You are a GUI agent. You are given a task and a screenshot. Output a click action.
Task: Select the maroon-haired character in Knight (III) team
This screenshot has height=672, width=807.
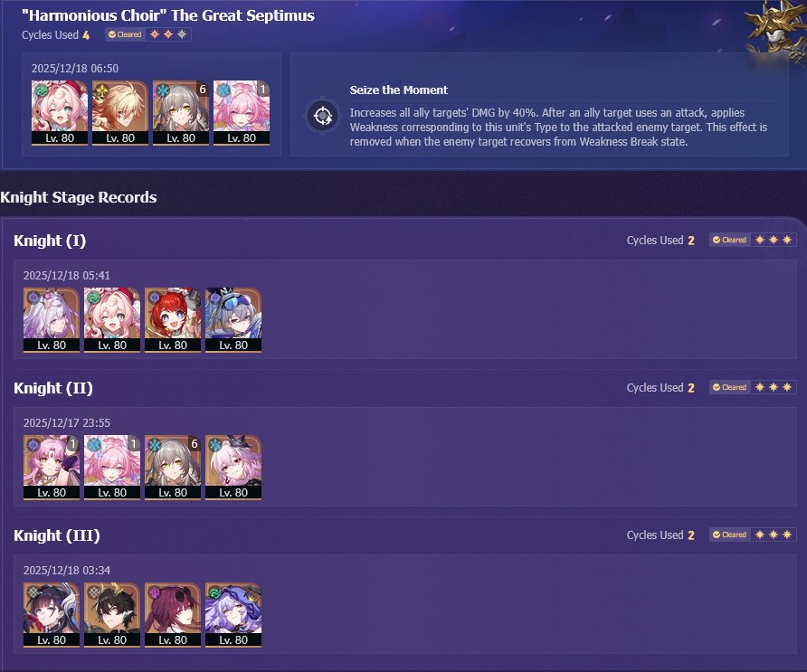(173, 615)
